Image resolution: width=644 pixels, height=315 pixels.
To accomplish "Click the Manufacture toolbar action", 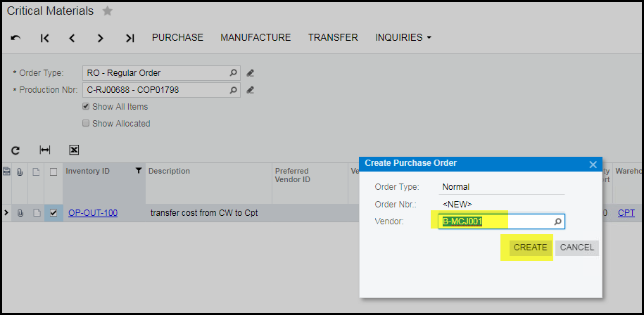I will tap(255, 38).
